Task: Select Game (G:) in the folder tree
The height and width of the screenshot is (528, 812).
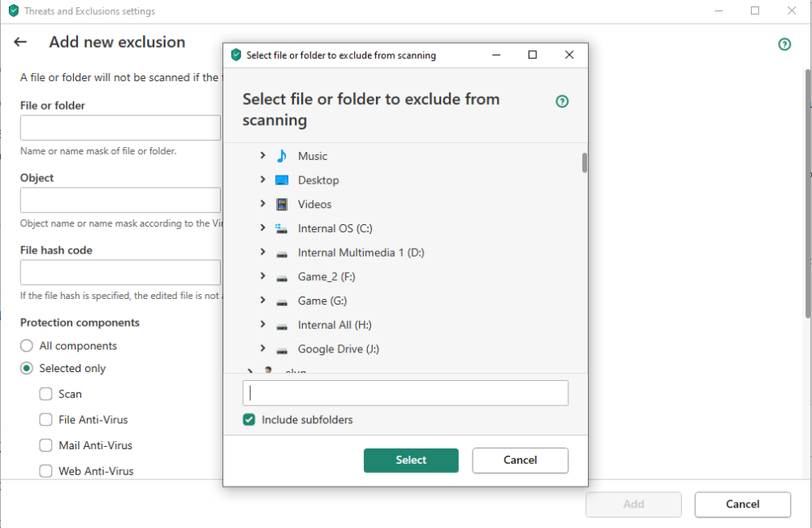Action: (x=322, y=301)
